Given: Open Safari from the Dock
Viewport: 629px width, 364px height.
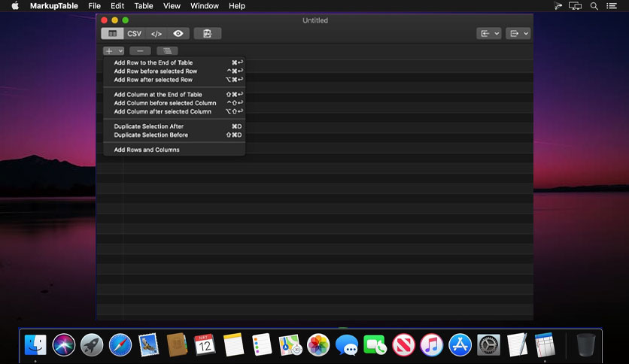Looking at the screenshot, I should point(120,344).
